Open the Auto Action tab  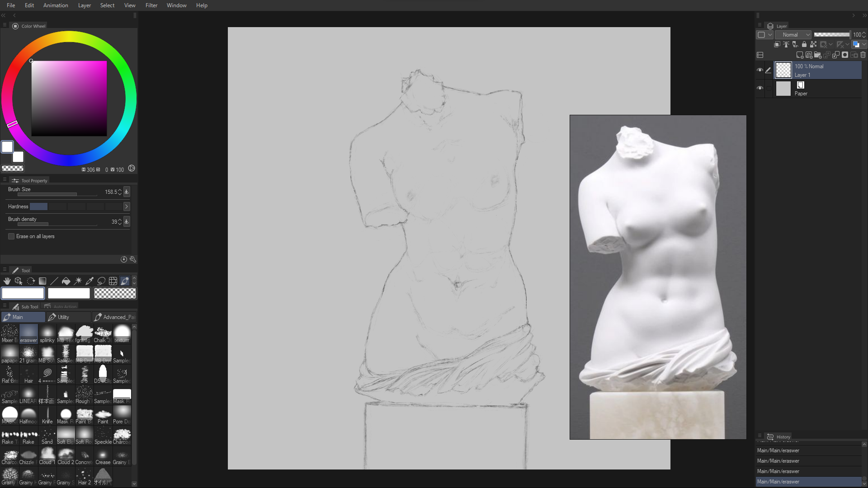click(61, 306)
